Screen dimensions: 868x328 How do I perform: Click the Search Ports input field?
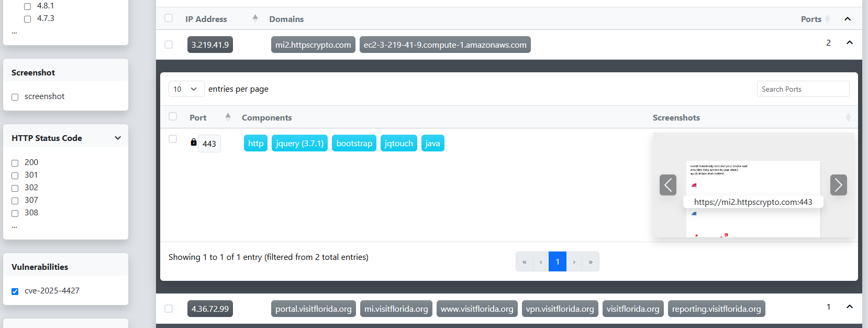coord(803,89)
